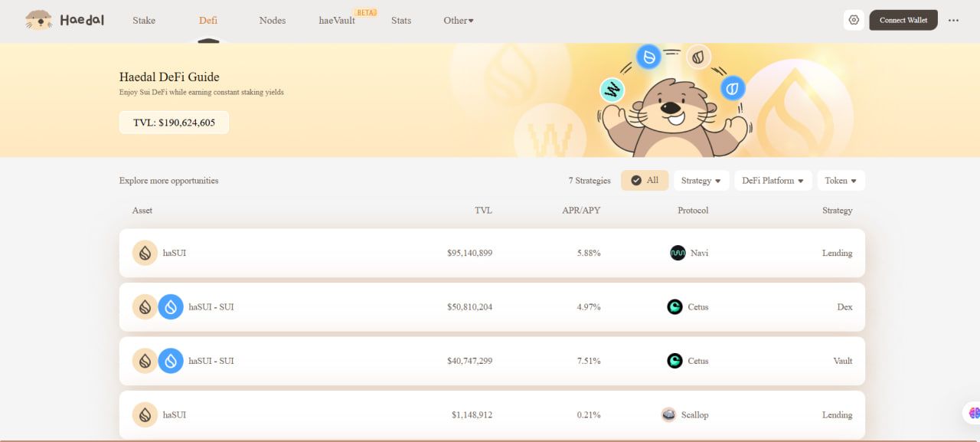
Task: Open the three-dot more options menu
Action: (x=953, y=21)
